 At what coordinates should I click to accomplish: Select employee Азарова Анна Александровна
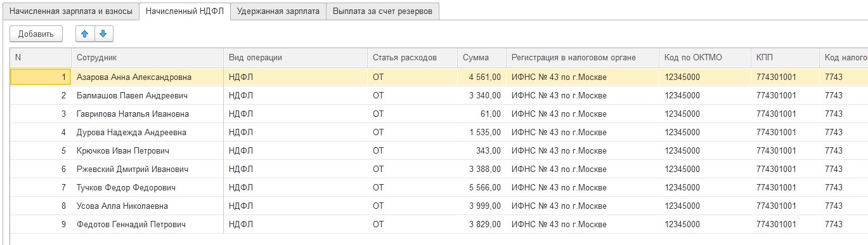coord(134,77)
